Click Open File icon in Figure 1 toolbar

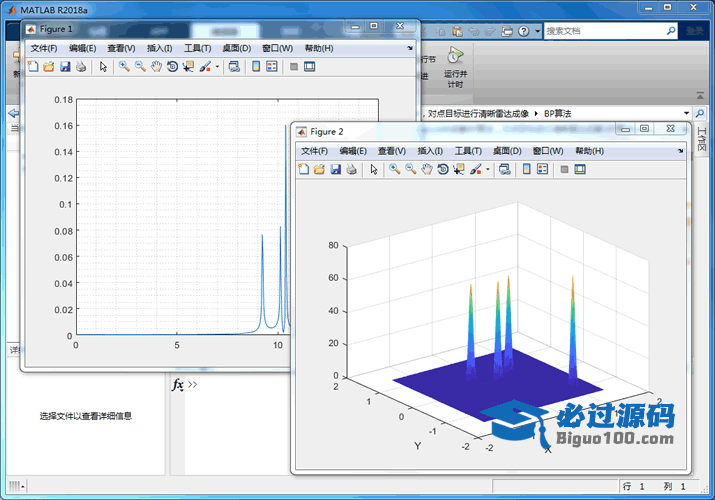click(49, 67)
